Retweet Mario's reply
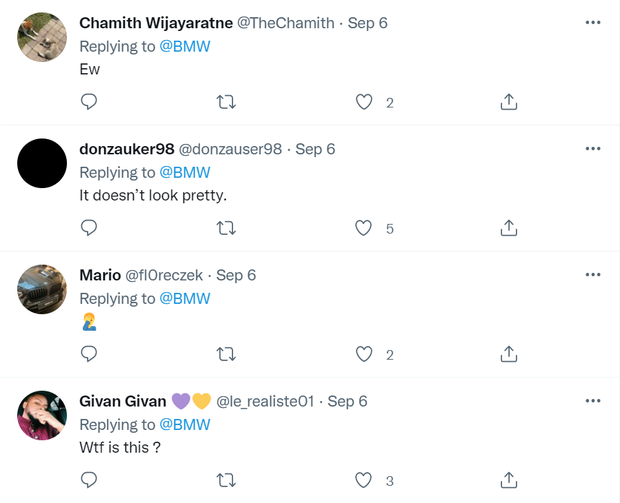 coord(227,354)
